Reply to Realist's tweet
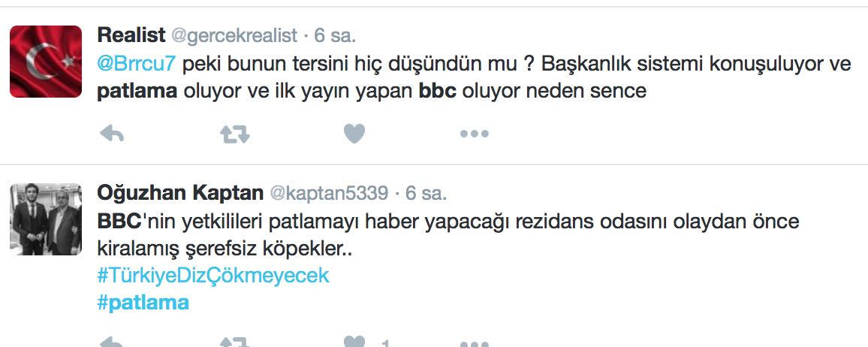Viewport: 868px width, 347px height. pos(111,134)
